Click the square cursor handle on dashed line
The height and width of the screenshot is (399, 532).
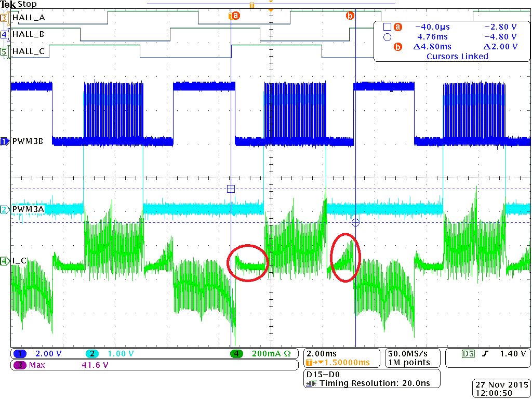coord(231,189)
